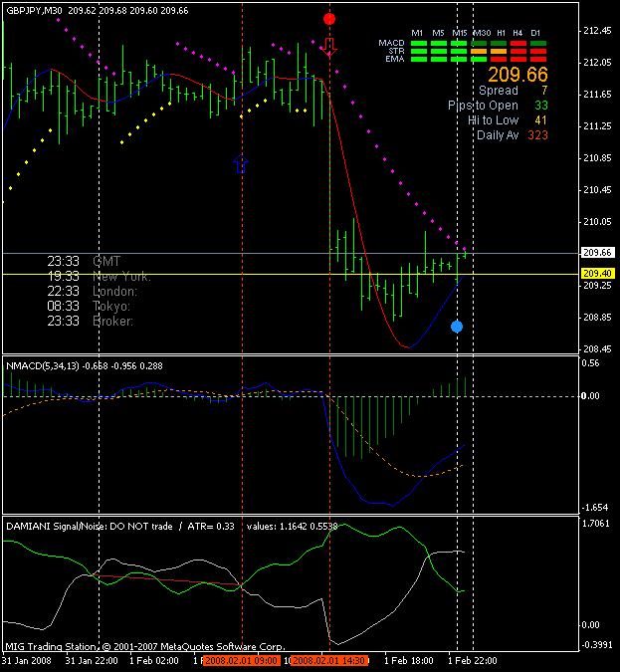The width and height of the screenshot is (620, 672).
Task: Click the -0.3991 Damiani scale value
Action: (597, 644)
